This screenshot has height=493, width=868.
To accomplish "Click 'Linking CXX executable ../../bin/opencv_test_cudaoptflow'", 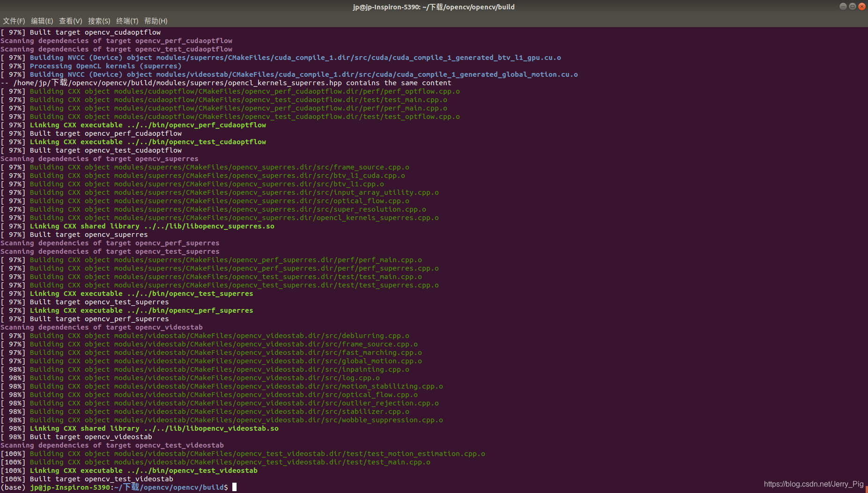I will 133,142.
